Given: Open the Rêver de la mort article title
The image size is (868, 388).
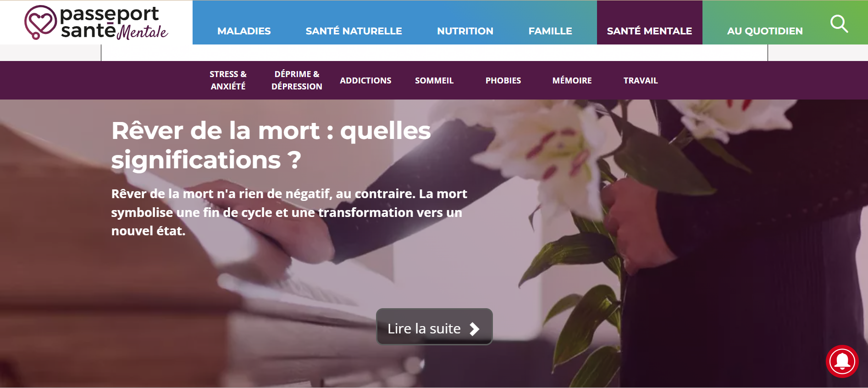Looking at the screenshot, I should pyautogui.click(x=271, y=145).
